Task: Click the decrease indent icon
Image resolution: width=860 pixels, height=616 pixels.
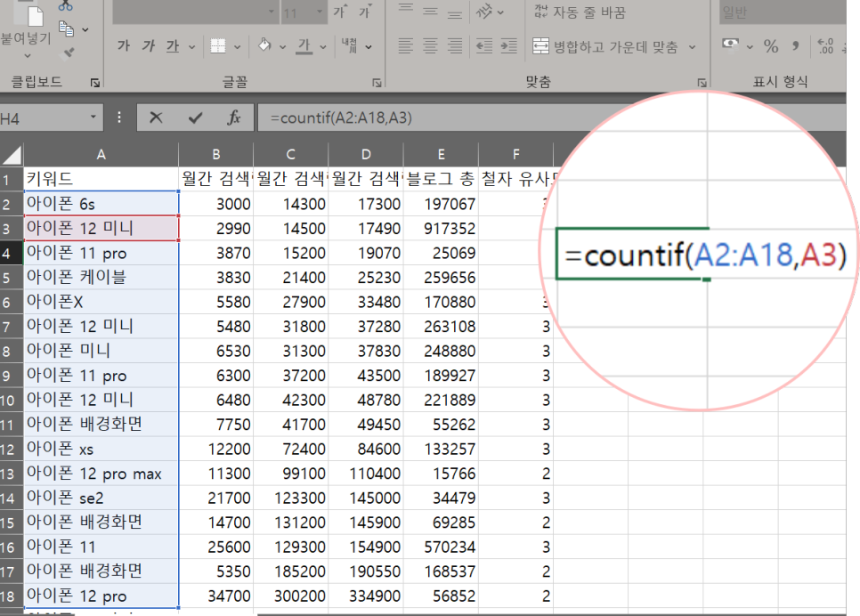Action: tap(483, 46)
